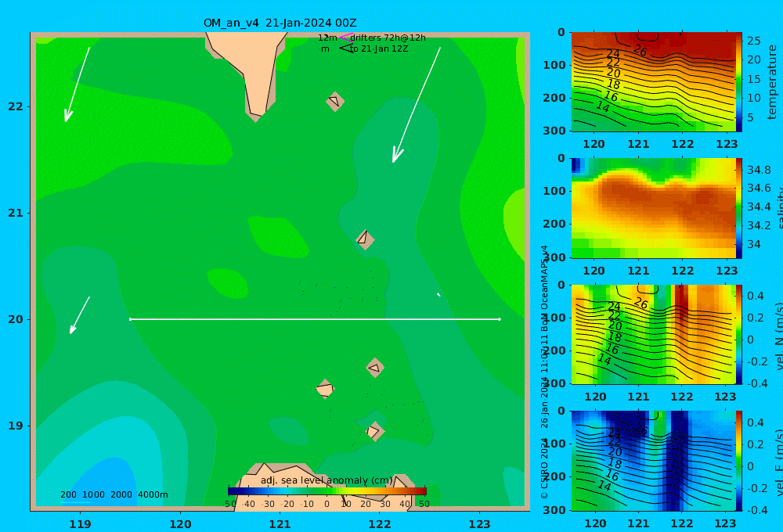The width and height of the screenshot is (783, 532).
Task: Click latitude label "21" on the main map axis
Action: (x=16, y=213)
